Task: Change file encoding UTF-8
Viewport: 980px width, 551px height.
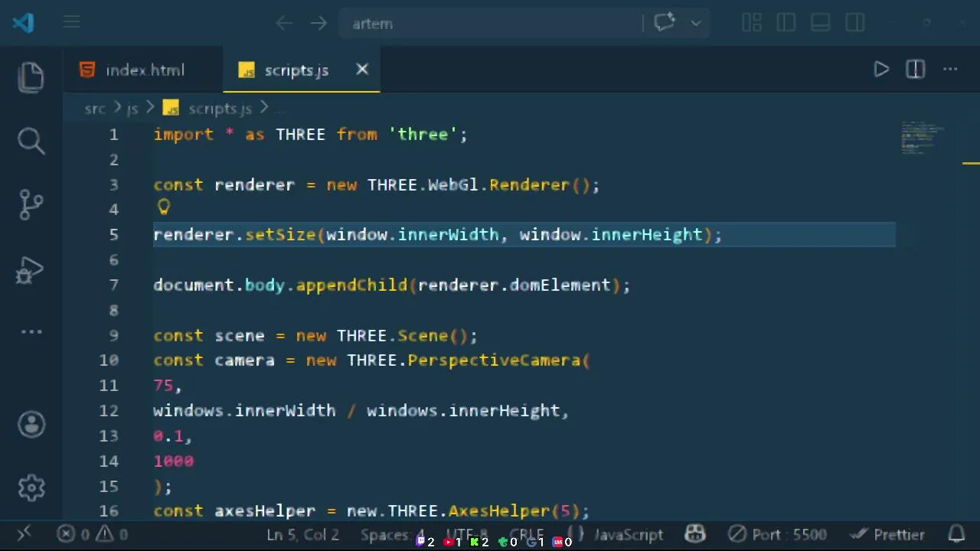Action: (x=466, y=535)
